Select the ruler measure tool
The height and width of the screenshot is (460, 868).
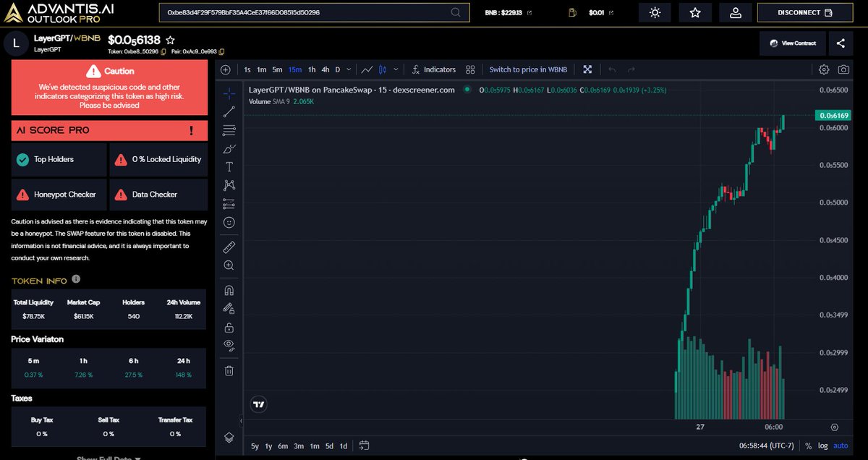pyautogui.click(x=229, y=247)
